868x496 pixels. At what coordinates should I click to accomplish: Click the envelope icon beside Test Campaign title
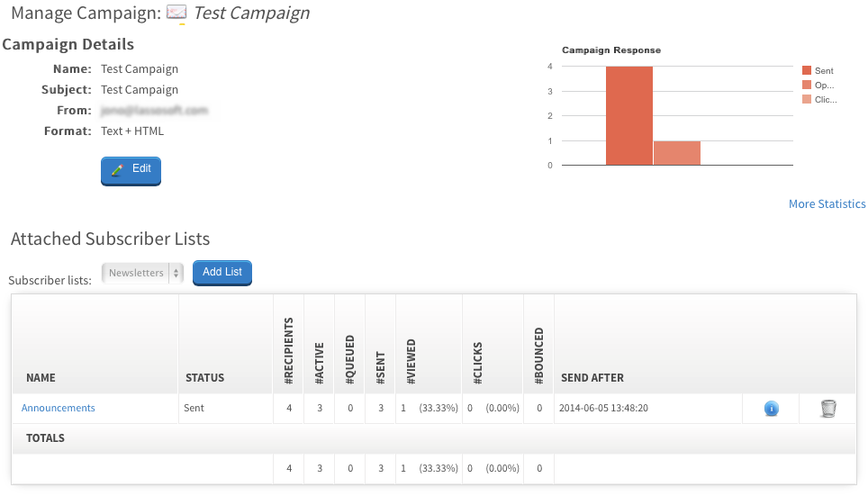(176, 14)
